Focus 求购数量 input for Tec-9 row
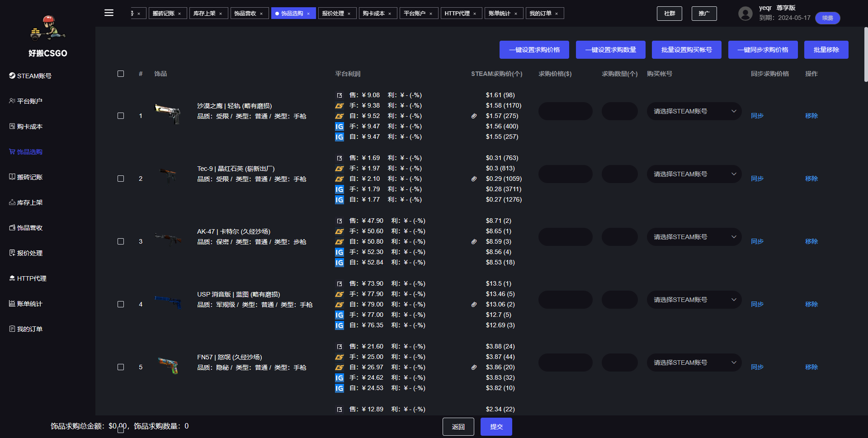The height and width of the screenshot is (438, 868). pyautogui.click(x=620, y=174)
